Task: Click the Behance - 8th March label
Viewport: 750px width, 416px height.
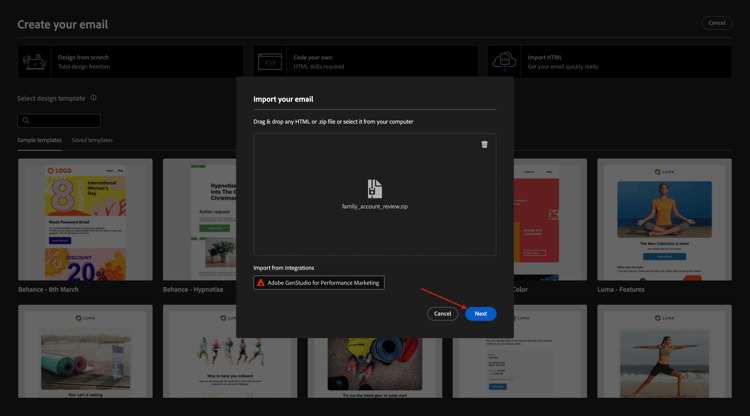Action: [x=48, y=289]
